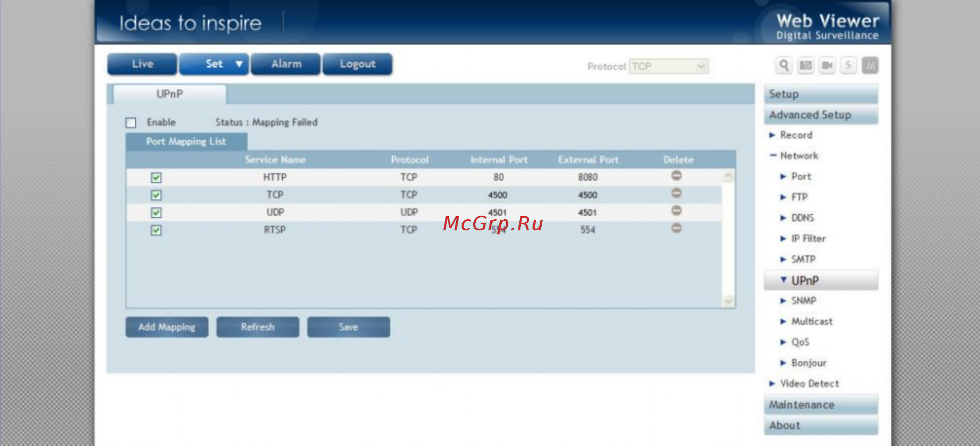Save the UPnP settings
980x446 pixels.
pos(349,327)
